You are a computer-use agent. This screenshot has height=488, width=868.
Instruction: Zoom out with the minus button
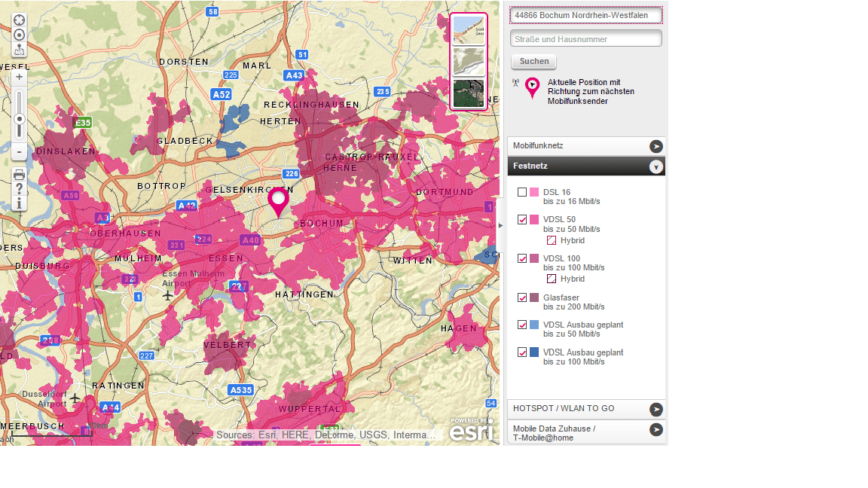coord(18,152)
